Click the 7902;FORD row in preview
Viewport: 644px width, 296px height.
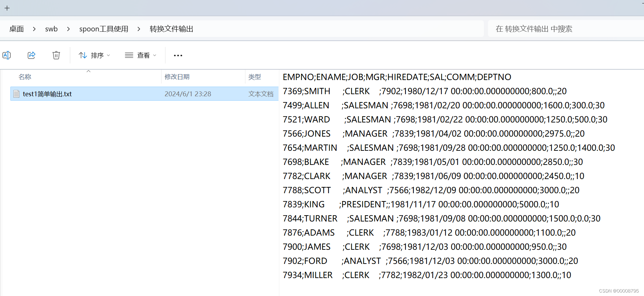(430, 261)
